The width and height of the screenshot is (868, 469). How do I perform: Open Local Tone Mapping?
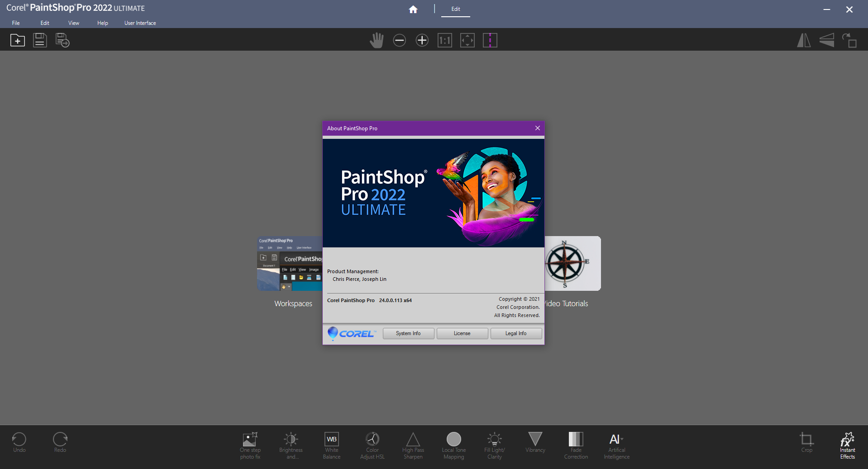pyautogui.click(x=454, y=445)
